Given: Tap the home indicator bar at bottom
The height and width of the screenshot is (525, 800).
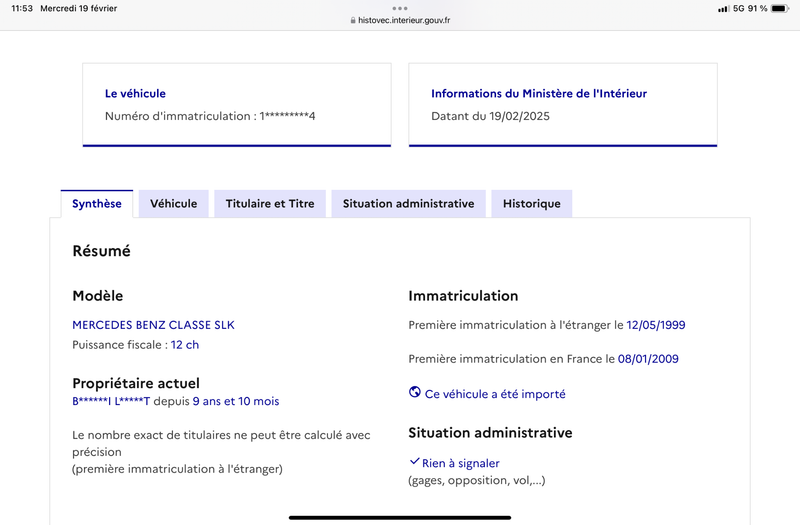Looking at the screenshot, I should click(x=400, y=517).
